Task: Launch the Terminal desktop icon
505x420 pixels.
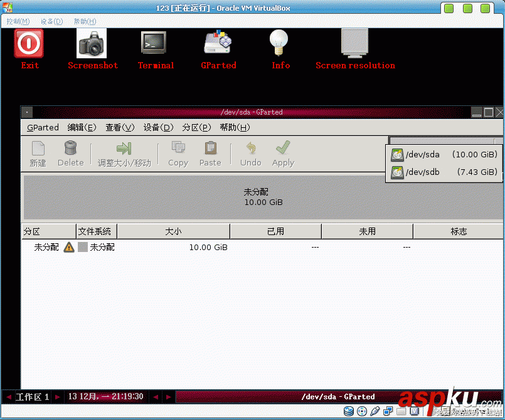Action: (154, 43)
